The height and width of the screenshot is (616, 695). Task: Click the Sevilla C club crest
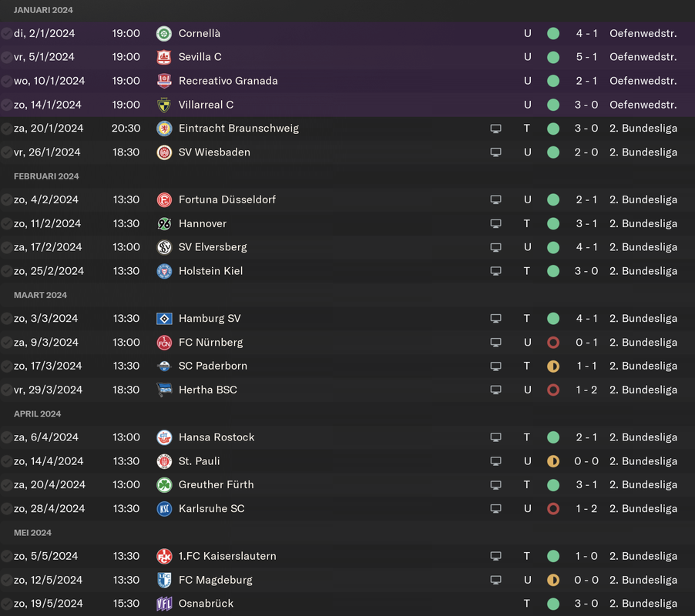pyautogui.click(x=164, y=57)
